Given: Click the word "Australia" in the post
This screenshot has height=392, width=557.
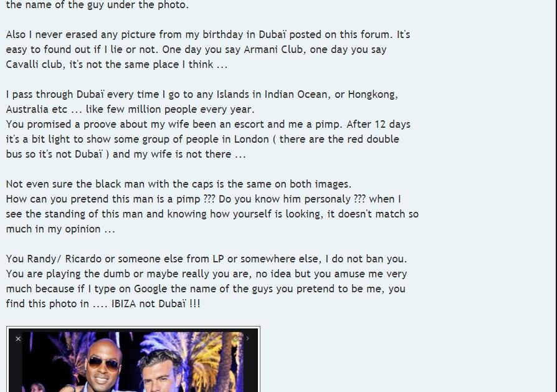Looking at the screenshot, I should point(27,109).
